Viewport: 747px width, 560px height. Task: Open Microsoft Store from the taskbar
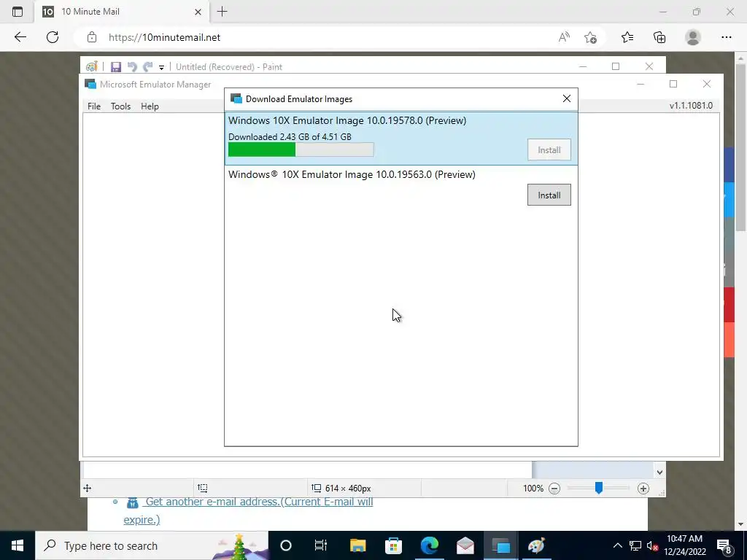pos(393,545)
